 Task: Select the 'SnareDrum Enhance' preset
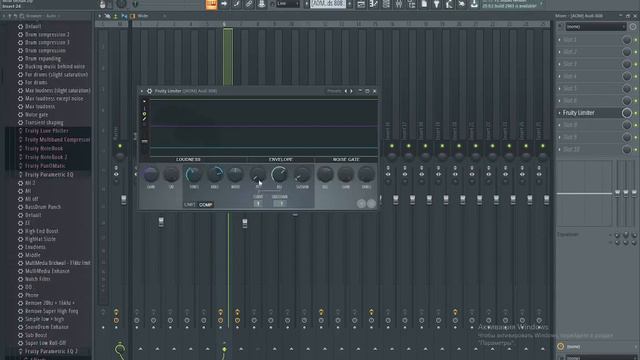pyautogui.click(x=47, y=327)
